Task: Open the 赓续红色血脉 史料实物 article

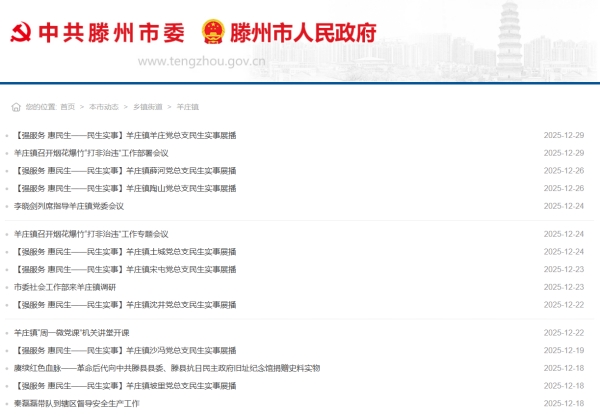Action: point(167,368)
